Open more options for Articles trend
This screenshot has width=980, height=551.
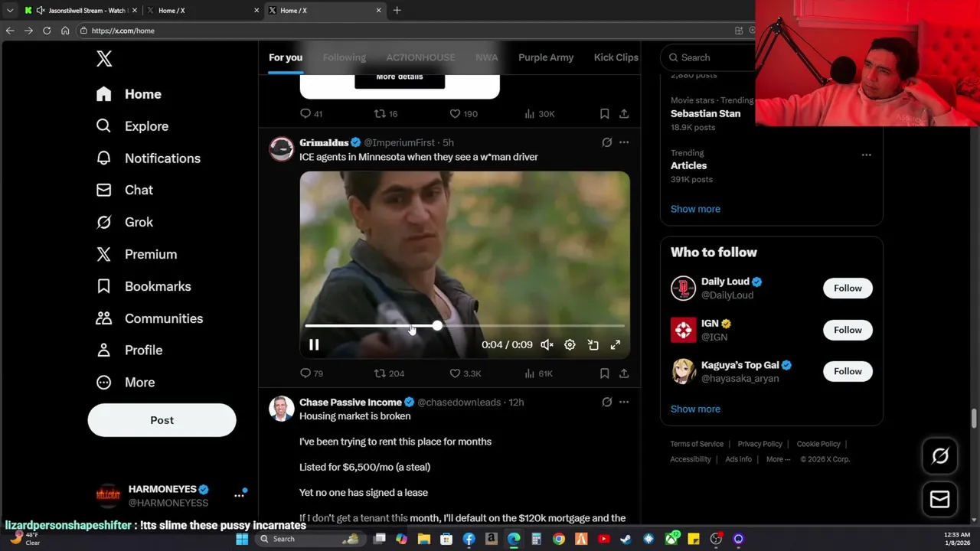(866, 155)
